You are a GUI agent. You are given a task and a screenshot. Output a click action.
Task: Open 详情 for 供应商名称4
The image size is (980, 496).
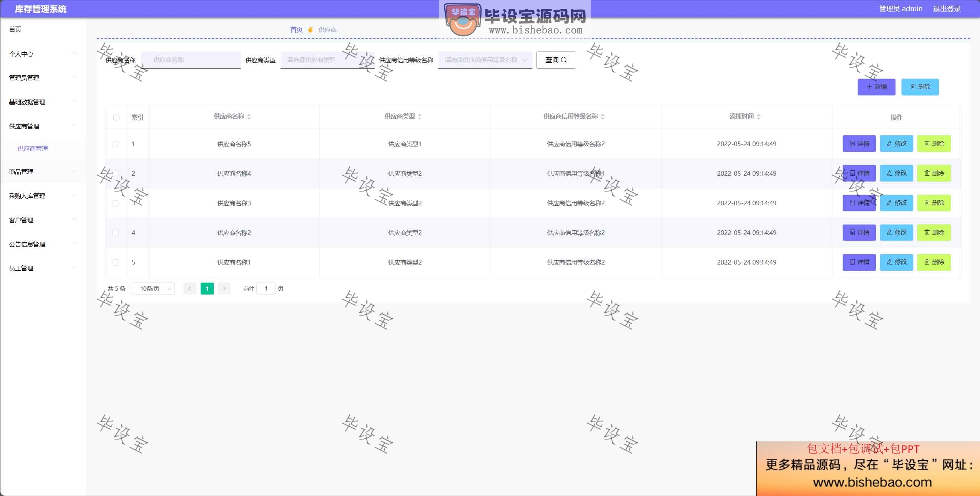point(859,173)
